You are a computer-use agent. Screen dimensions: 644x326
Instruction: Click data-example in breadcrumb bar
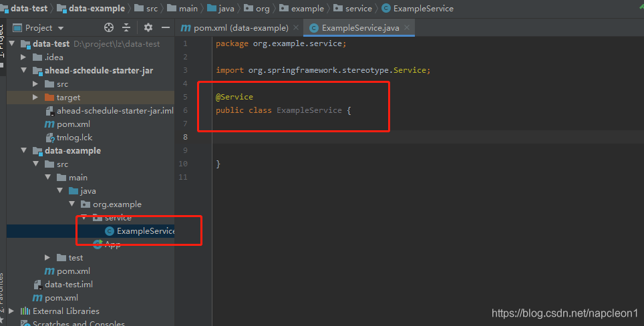(91, 8)
